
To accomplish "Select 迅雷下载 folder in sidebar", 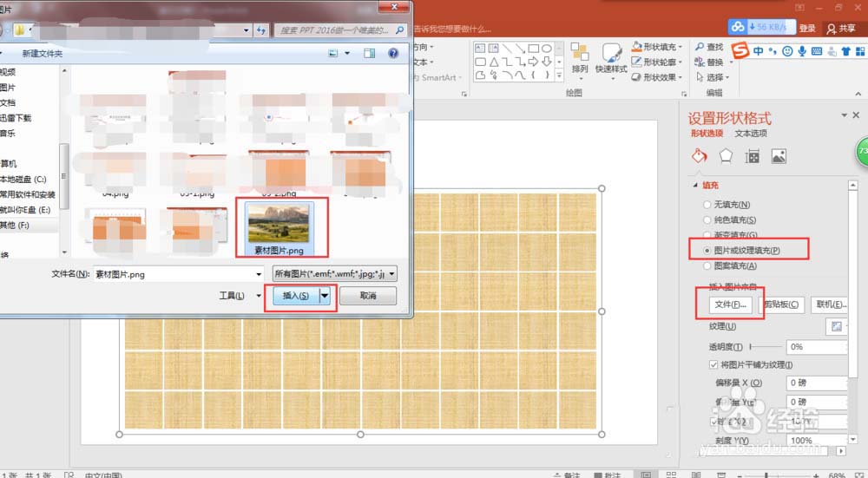I will pyautogui.click(x=16, y=118).
